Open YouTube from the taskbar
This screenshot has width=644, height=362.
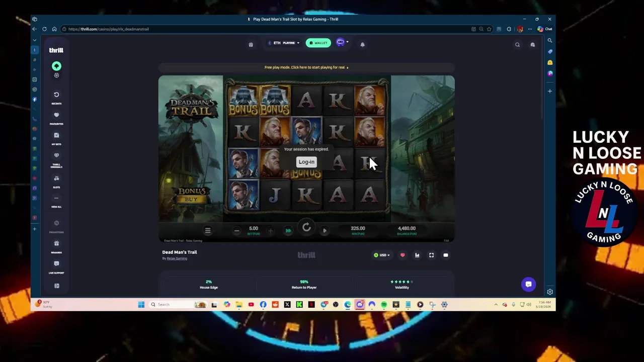(x=251, y=305)
